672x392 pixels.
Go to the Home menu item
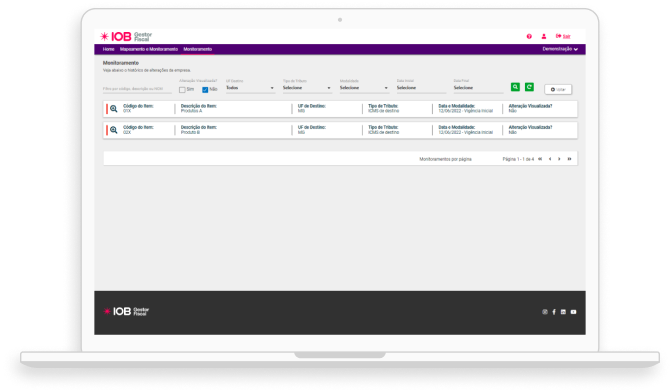108,49
